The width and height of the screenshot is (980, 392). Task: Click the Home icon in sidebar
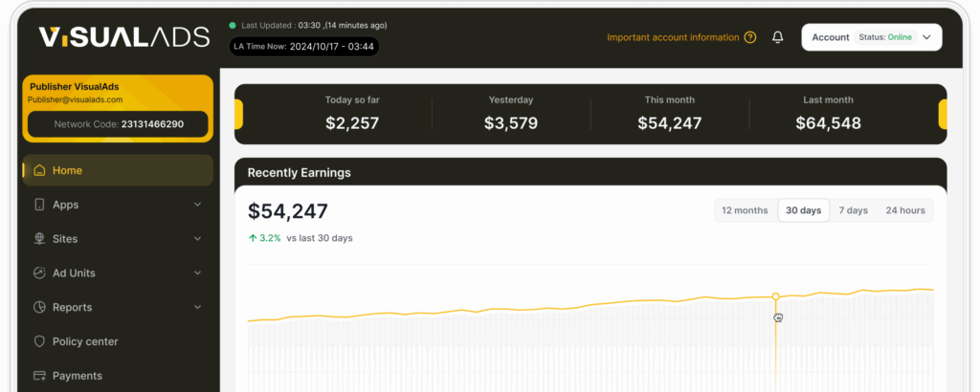[x=39, y=171]
